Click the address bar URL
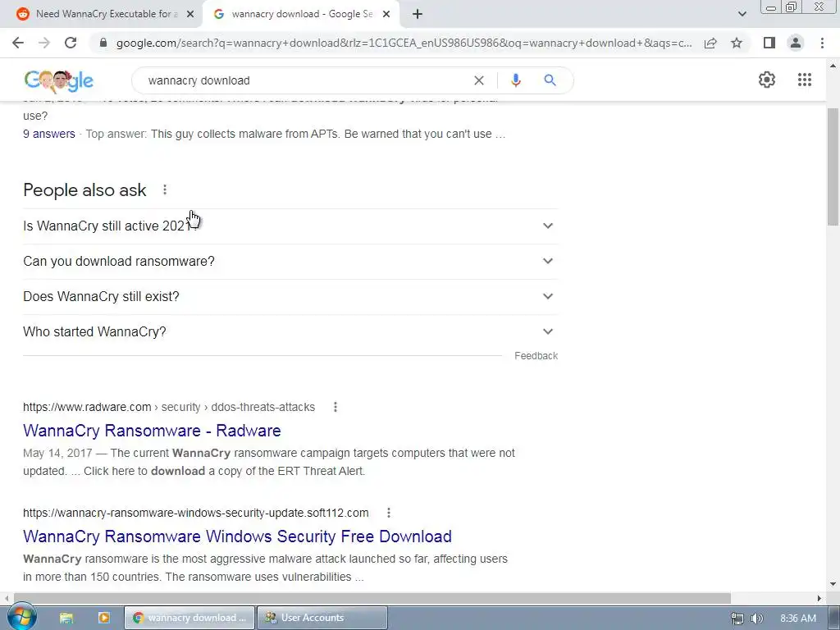This screenshot has width=840, height=630. pos(404,43)
